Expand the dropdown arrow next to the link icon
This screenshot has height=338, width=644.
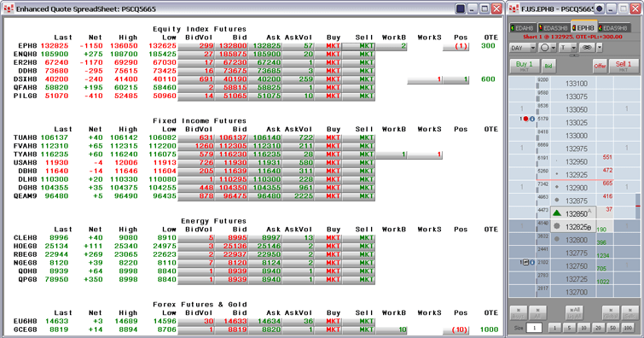pyautogui.click(x=600, y=48)
